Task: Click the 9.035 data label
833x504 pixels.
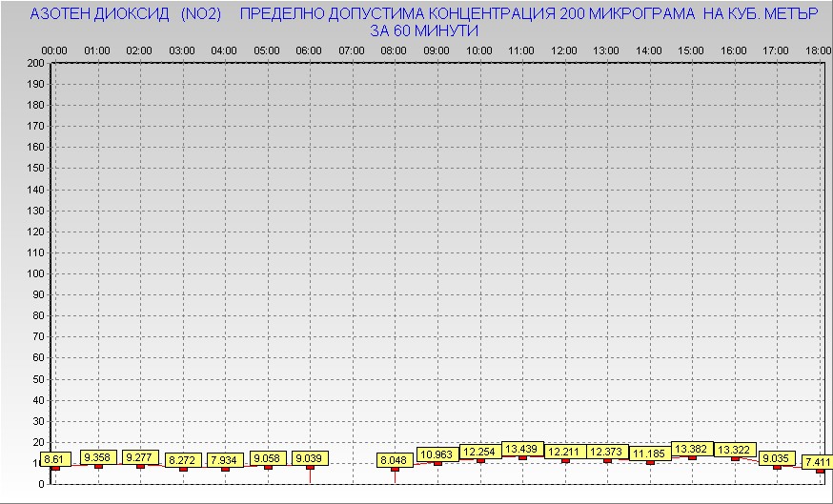Action: click(x=777, y=458)
